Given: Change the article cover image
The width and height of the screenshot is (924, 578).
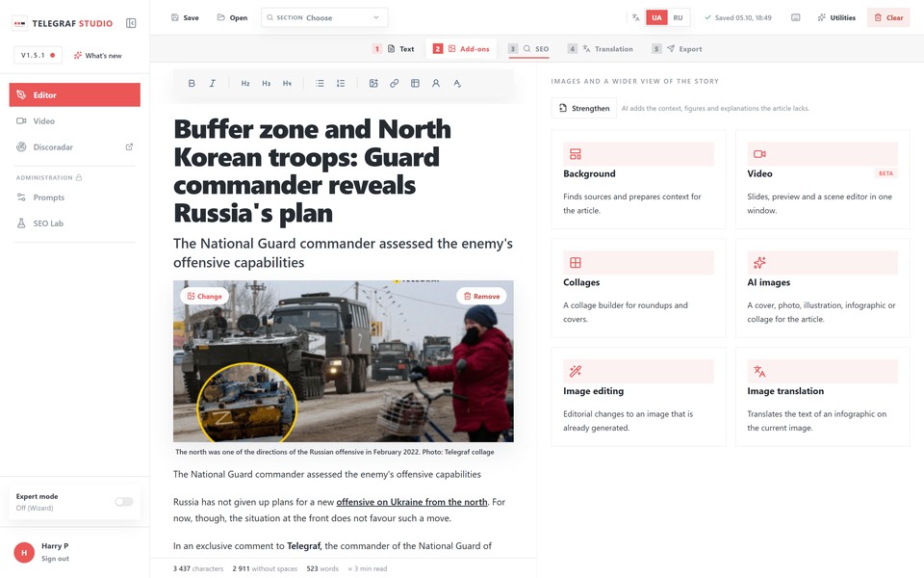Looking at the screenshot, I should click(x=204, y=296).
